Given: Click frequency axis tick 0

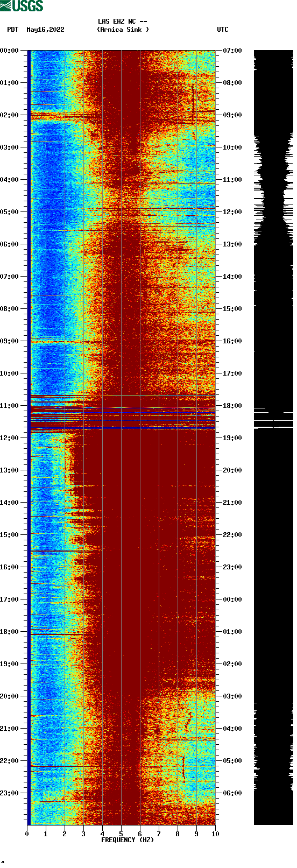Looking at the screenshot, I should (27, 834).
